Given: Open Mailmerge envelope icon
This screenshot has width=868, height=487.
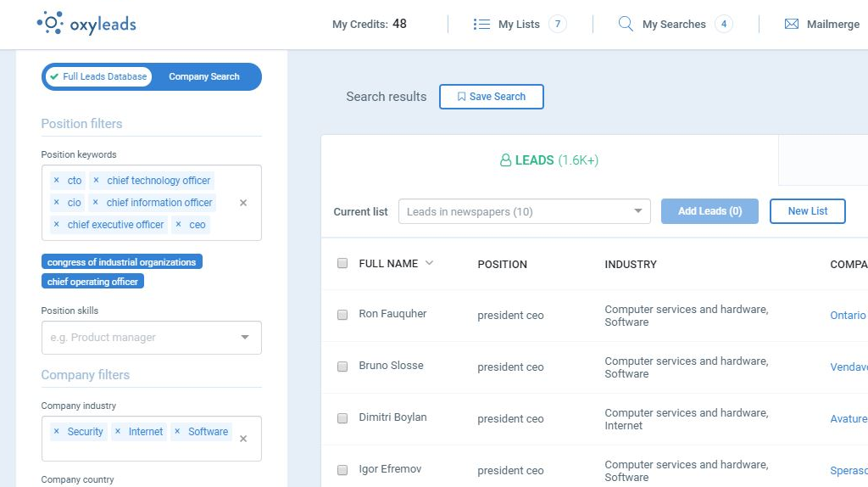Looking at the screenshot, I should tap(792, 25).
